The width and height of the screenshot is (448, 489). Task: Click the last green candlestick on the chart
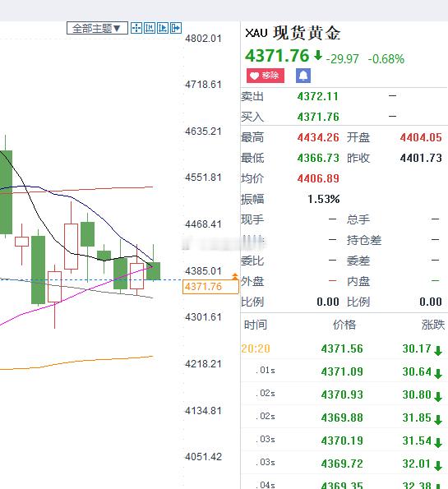[x=153, y=270]
